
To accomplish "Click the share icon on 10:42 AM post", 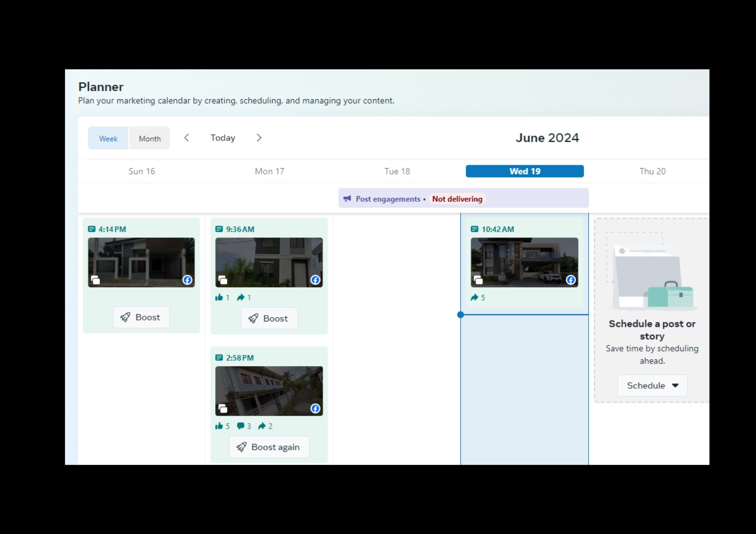I will [474, 297].
